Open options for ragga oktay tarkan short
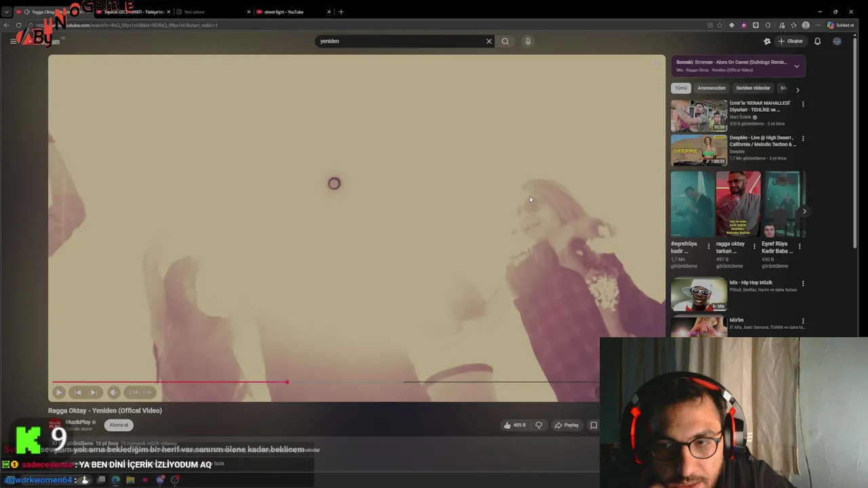Image resolution: width=868 pixels, height=488 pixels. (754, 247)
